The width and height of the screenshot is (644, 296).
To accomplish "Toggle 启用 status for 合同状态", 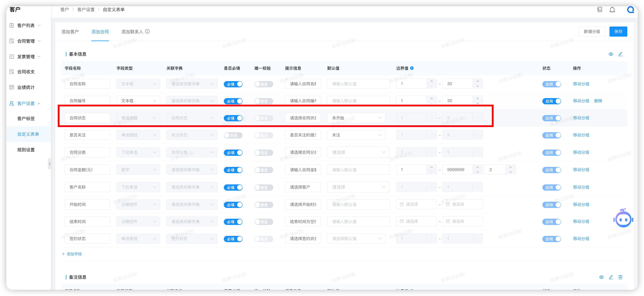I will pyautogui.click(x=552, y=118).
